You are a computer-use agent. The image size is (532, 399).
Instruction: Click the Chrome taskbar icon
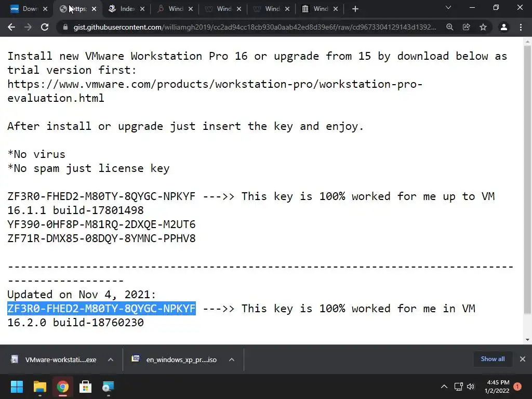coord(63,387)
